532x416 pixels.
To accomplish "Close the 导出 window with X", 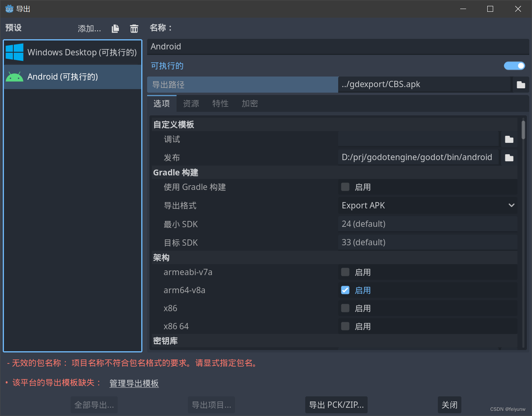I will (x=518, y=9).
